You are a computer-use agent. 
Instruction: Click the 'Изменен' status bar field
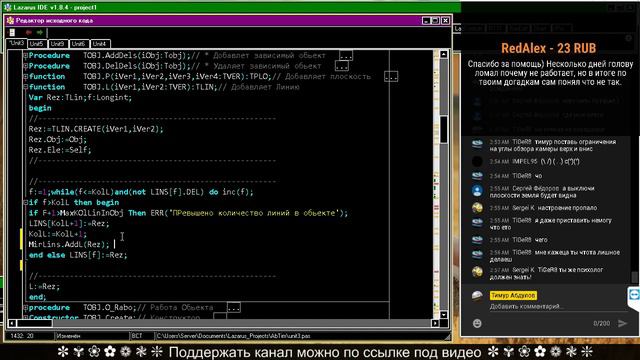pyautogui.click(x=92, y=336)
